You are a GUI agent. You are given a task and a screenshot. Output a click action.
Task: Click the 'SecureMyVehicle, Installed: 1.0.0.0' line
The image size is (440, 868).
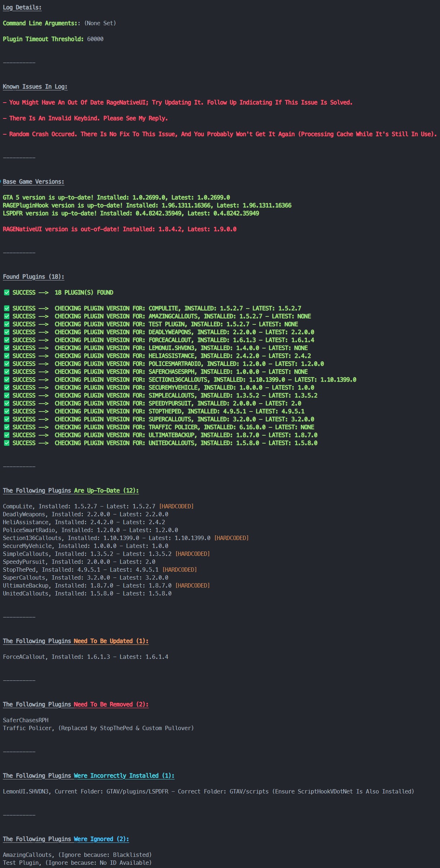pos(86,546)
